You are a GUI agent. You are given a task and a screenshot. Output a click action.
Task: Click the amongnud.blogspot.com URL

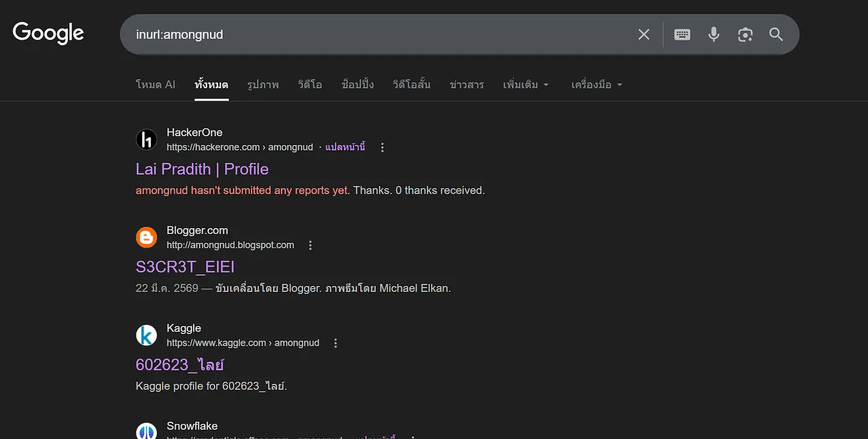click(231, 246)
